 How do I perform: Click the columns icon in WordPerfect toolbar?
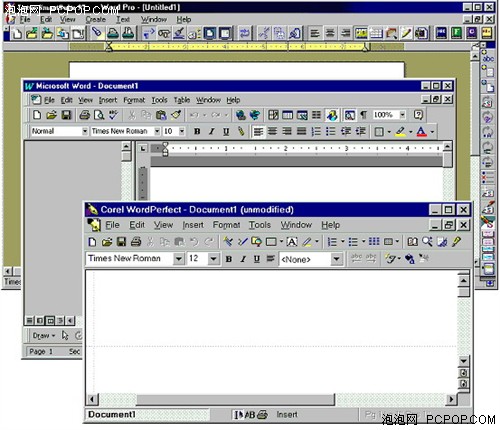(x=374, y=242)
